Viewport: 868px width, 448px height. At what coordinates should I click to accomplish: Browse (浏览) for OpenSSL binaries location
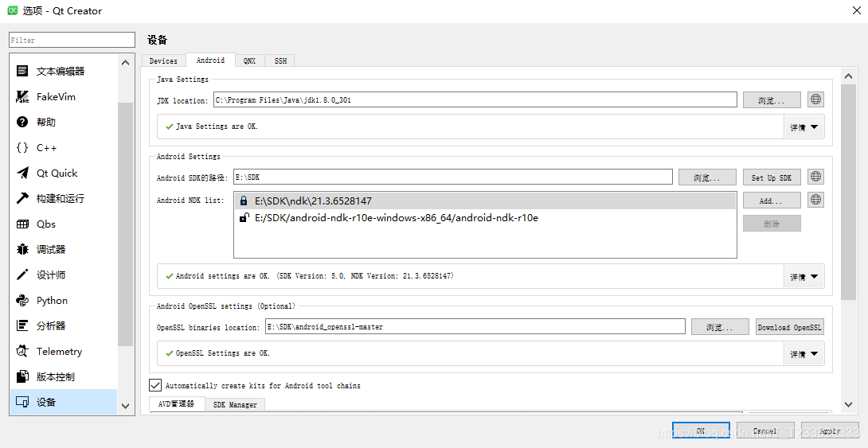720,327
